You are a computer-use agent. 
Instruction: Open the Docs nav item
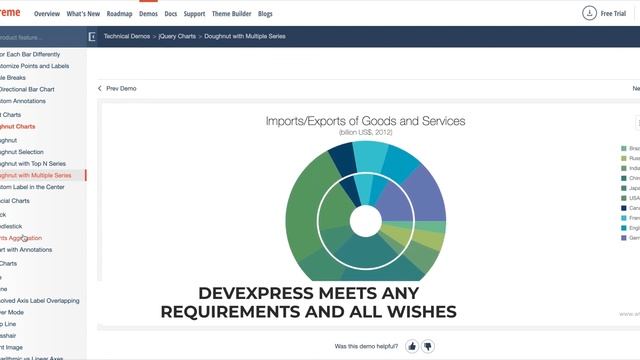171,14
